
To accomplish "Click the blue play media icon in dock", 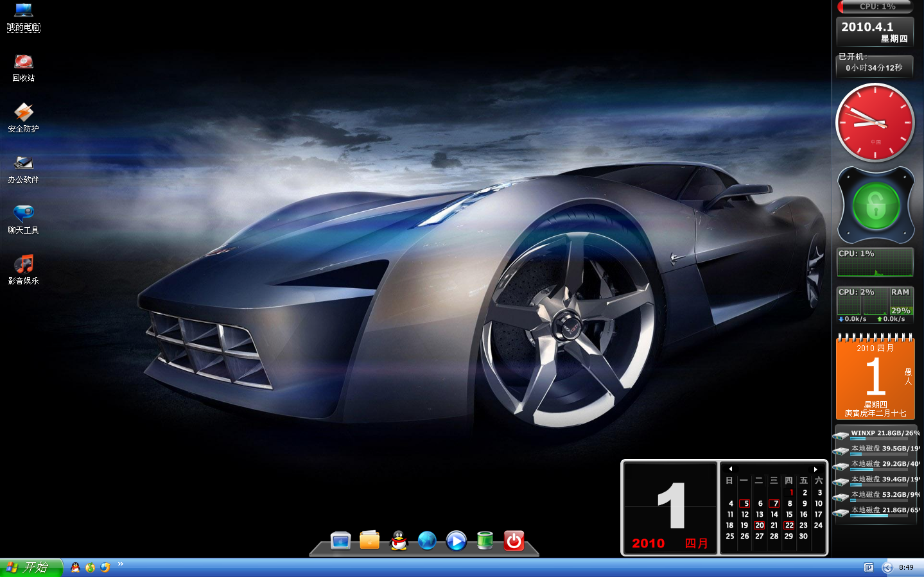I will click(457, 541).
